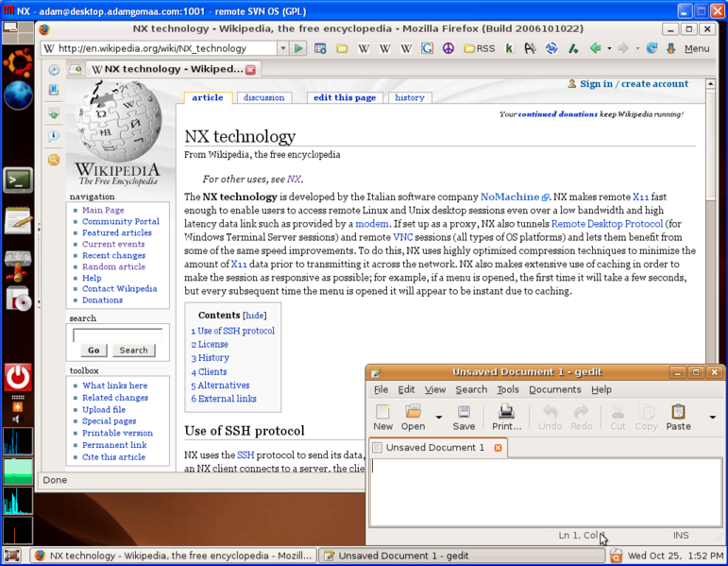Open the gedit Tools menu
This screenshot has height=566, width=728.
pos(508,389)
